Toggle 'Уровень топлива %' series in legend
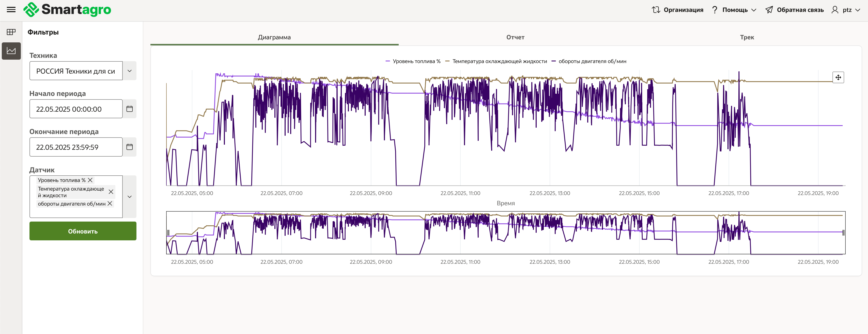The height and width of the screenshot is (334, 868). (413, 61)
